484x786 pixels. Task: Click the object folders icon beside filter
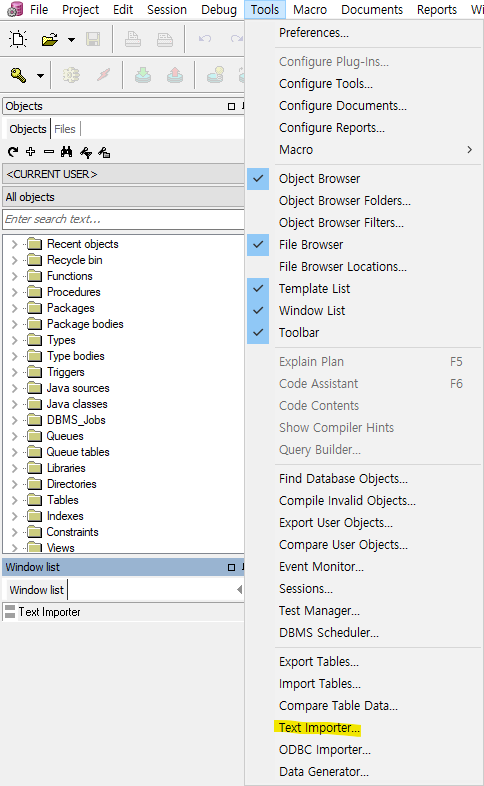pos(104,152)
